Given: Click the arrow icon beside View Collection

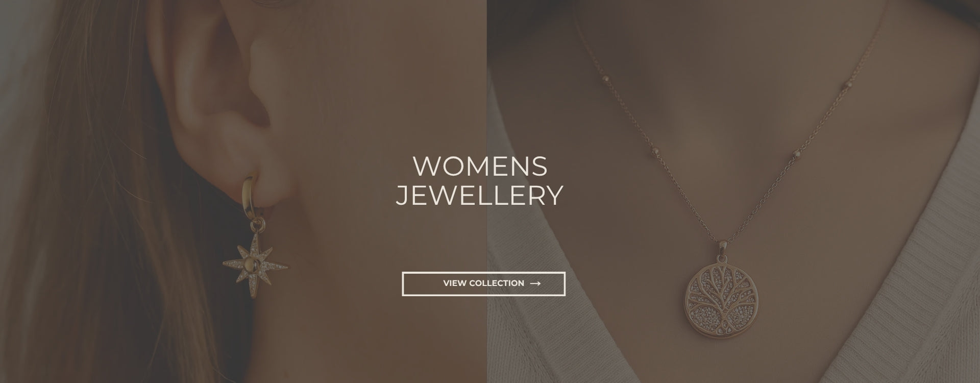Looking at the screenshot, I should pos(535,283).
